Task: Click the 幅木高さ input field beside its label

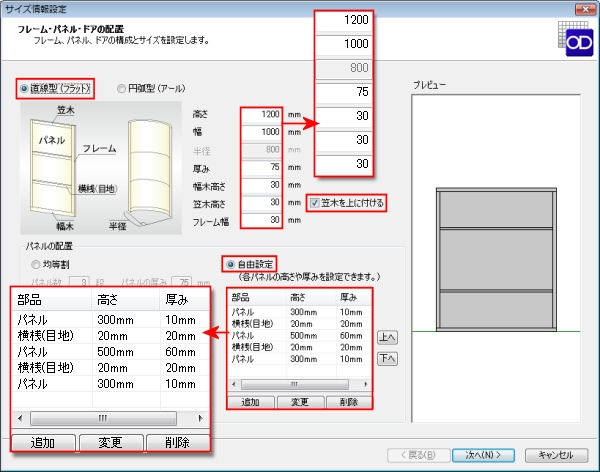Action: pos(263,185)
